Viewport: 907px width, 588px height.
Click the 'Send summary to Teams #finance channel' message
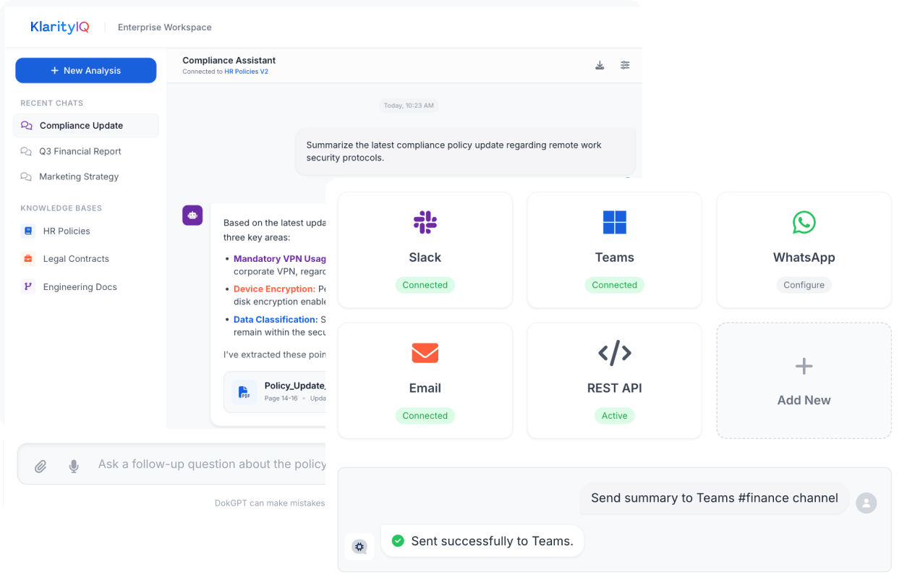(715, 498)
